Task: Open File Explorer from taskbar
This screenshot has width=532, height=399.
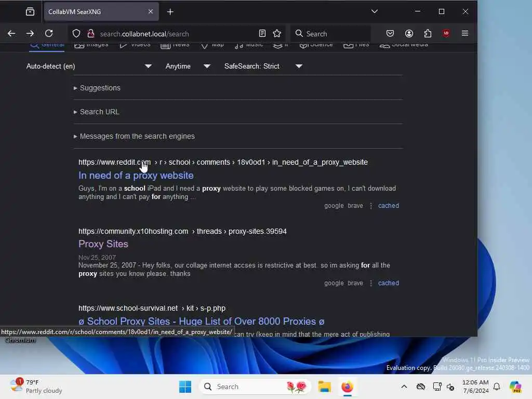Action: (x=324, y=387)
